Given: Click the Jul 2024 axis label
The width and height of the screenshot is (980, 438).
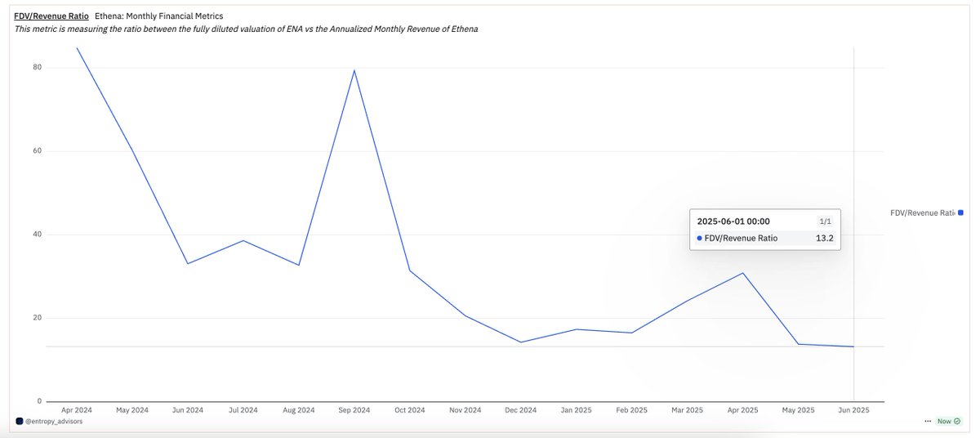Looking at the screenshot, I should pyautogui.click(x=243, y=410).
